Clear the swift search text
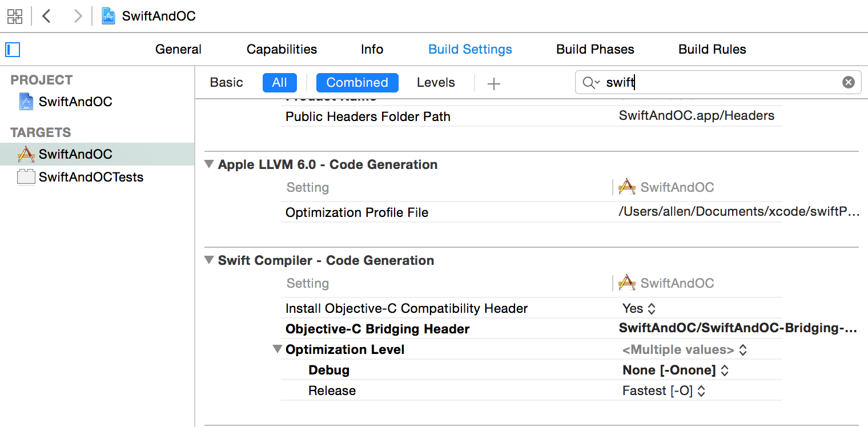Viewport: 868px width, 427px height. coord(849,83)
